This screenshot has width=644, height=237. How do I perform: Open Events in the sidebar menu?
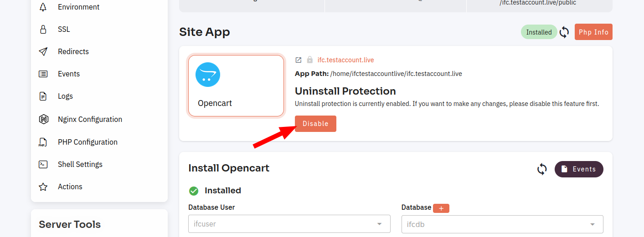[x=68, y=74]
